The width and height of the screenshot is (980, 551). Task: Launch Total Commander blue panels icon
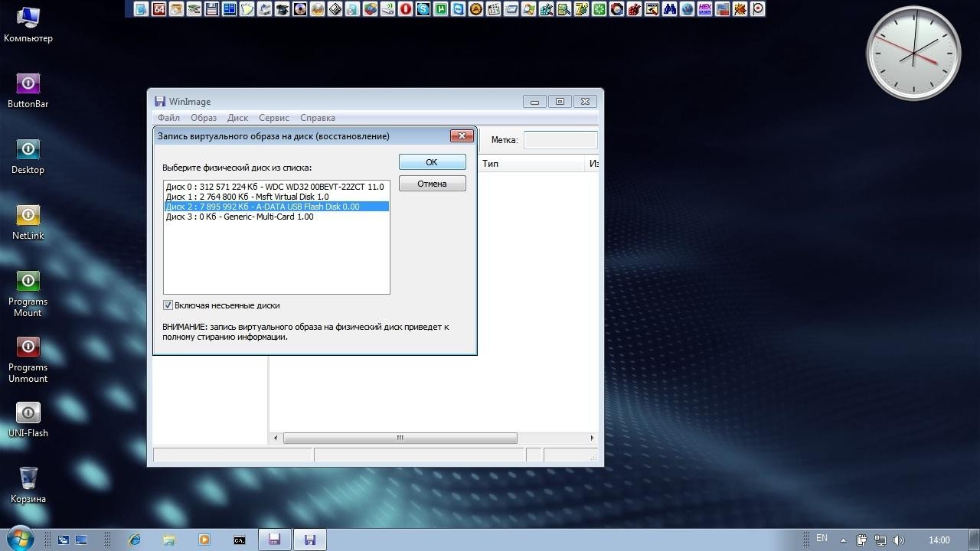229,9
